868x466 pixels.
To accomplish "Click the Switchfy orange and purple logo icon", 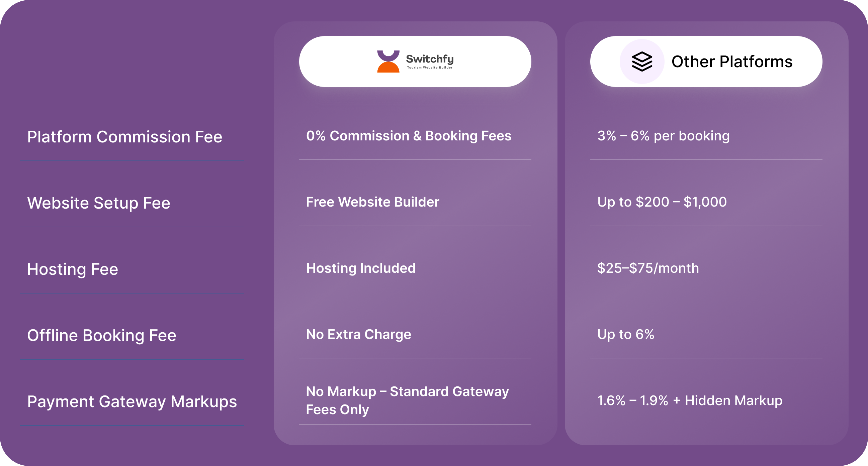I will 388,61.
